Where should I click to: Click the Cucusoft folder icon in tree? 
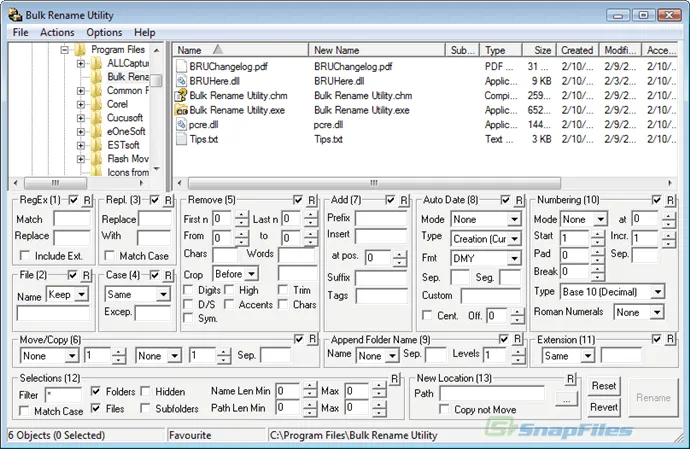click(x=96, y=118)
